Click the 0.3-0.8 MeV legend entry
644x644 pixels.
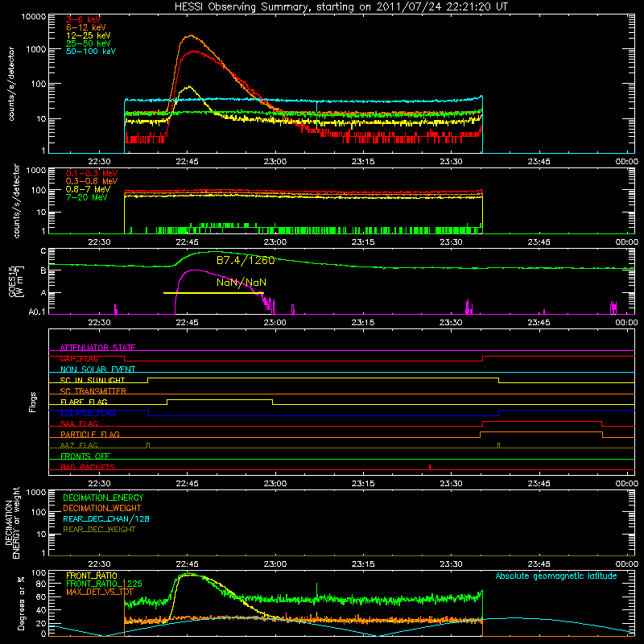tap(92, 181)
